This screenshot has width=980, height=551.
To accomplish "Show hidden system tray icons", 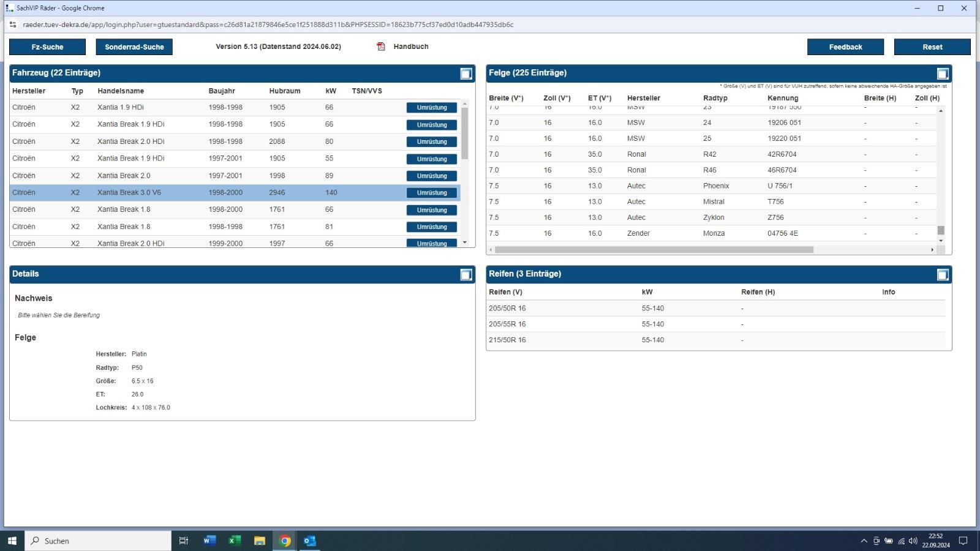I will click(x=864, y=541).
